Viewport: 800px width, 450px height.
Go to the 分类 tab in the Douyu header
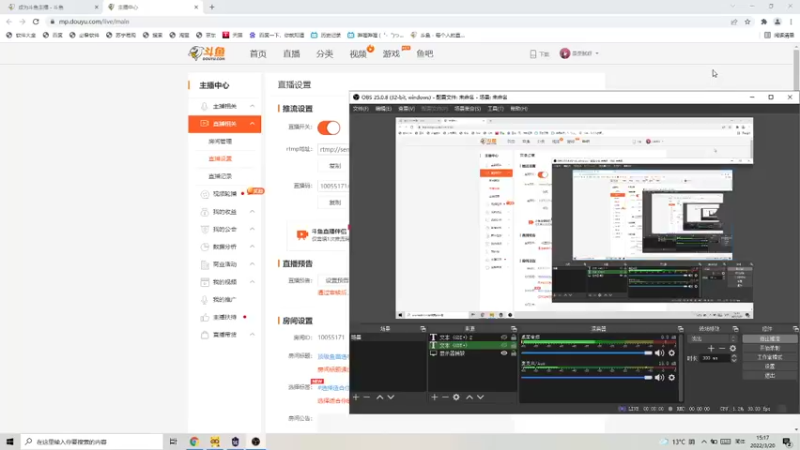(x=324, y=54)
